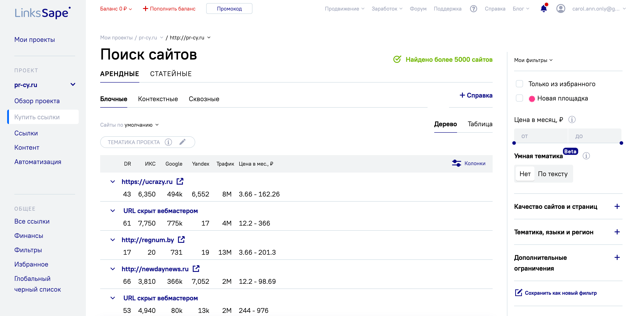Open the Блог dropdown

[x=521, y=9]
